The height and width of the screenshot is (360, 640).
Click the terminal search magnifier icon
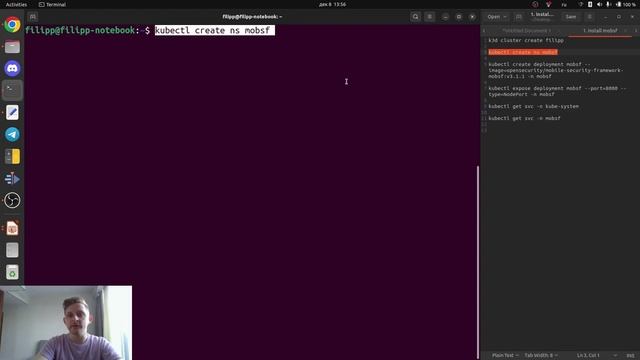[416, 17]
